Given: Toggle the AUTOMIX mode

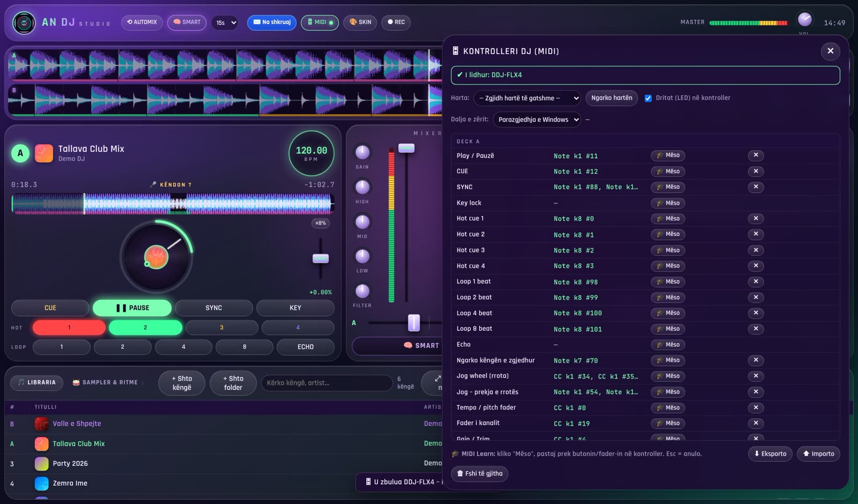Looking at the screenshot, I should click(142, 23).
